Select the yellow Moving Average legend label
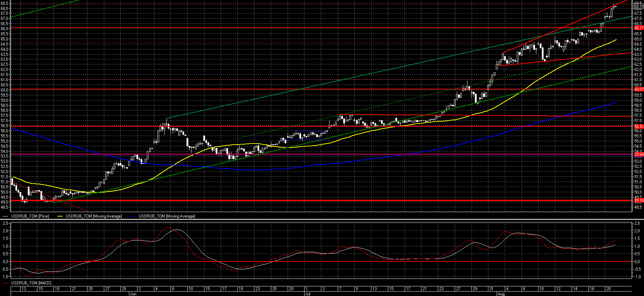 click(94, 216)
